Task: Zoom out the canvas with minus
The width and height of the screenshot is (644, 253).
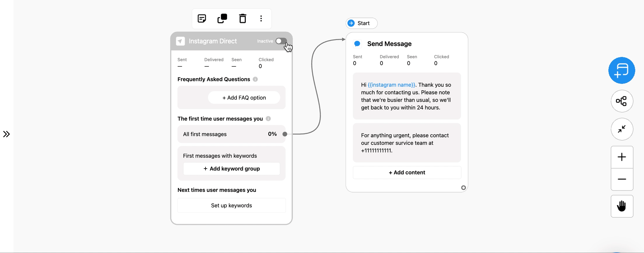Action: click(x=622, y=179)
